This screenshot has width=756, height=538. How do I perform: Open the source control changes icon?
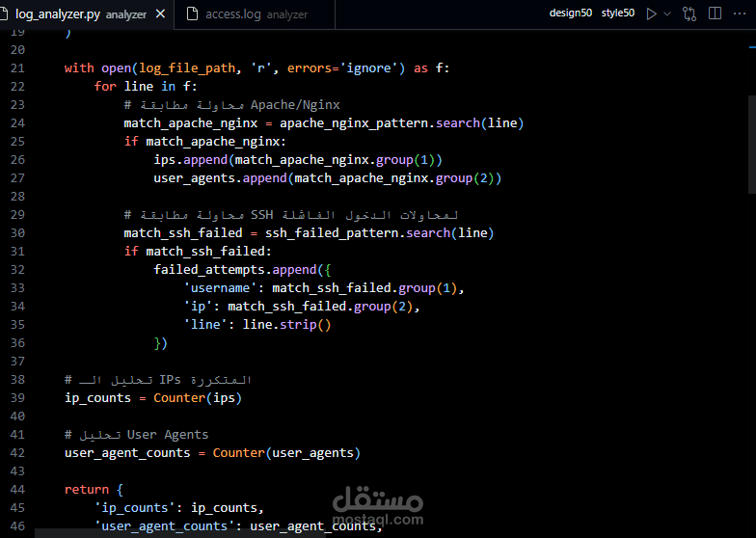[689, 13]
